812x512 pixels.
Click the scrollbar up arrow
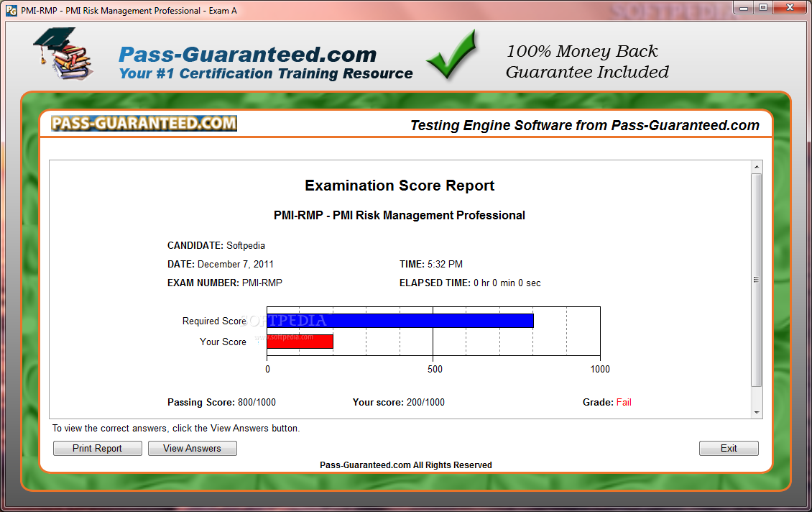[757, 167]
